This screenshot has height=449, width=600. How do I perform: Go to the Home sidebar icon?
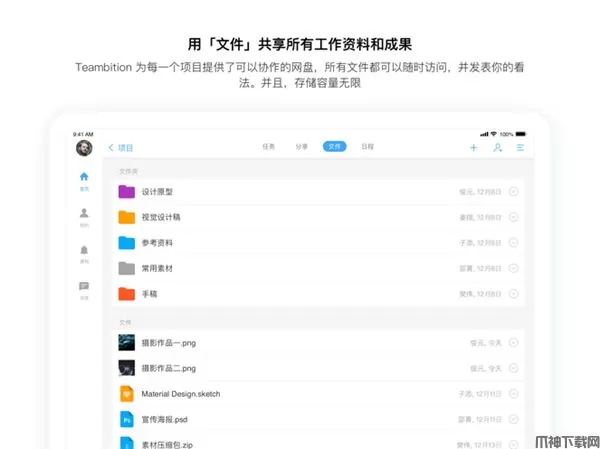coord(84,176)
